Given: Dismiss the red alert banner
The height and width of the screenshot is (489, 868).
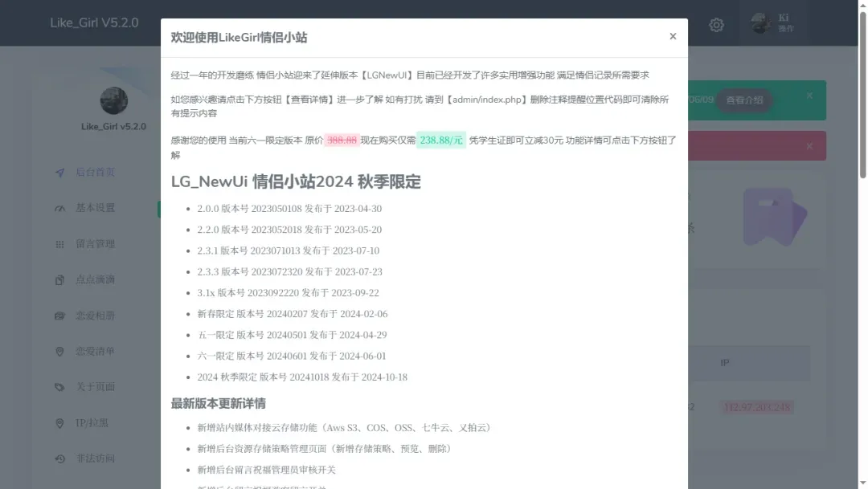Looking at the screenshot, I should tap(809, 145).
